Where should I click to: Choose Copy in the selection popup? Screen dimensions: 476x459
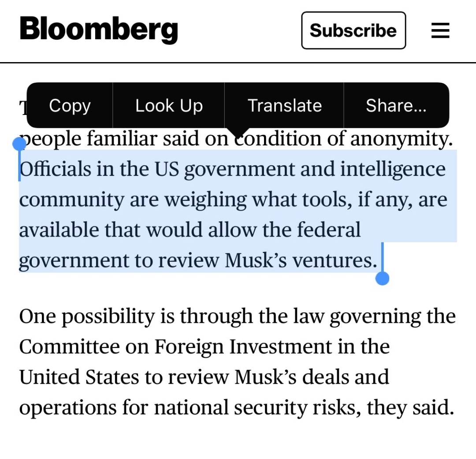(70, 106)
